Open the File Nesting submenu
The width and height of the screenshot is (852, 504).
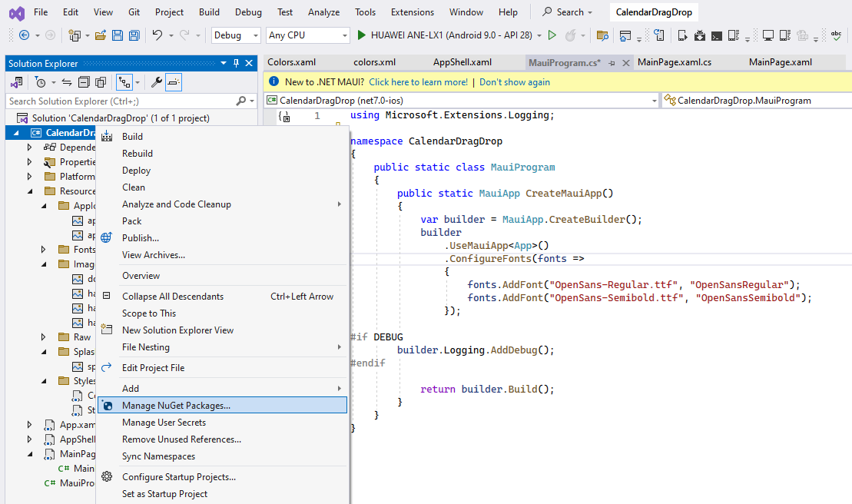(x=222, y=347)
